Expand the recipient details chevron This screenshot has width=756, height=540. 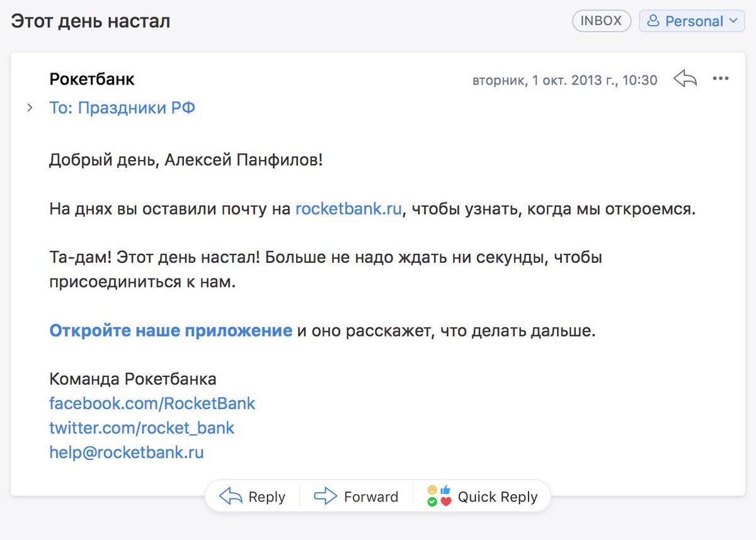tap(30, 108)
